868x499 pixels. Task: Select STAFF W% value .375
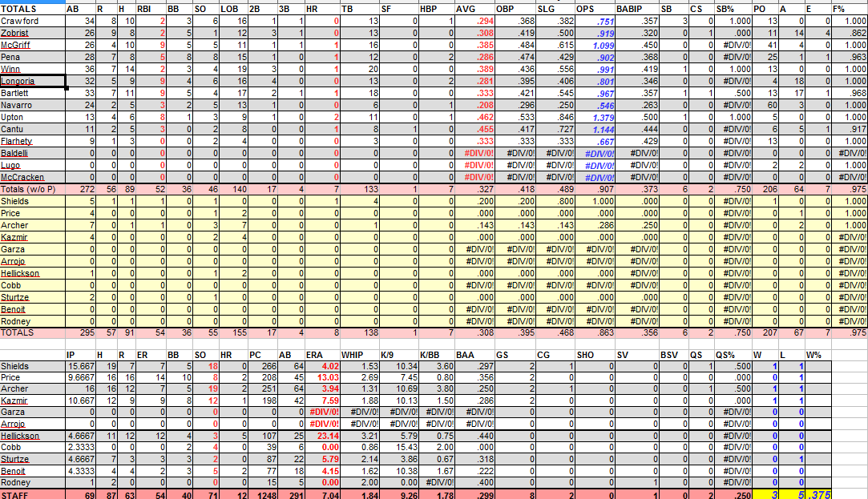pyautogui.click(x=818, y=495)
